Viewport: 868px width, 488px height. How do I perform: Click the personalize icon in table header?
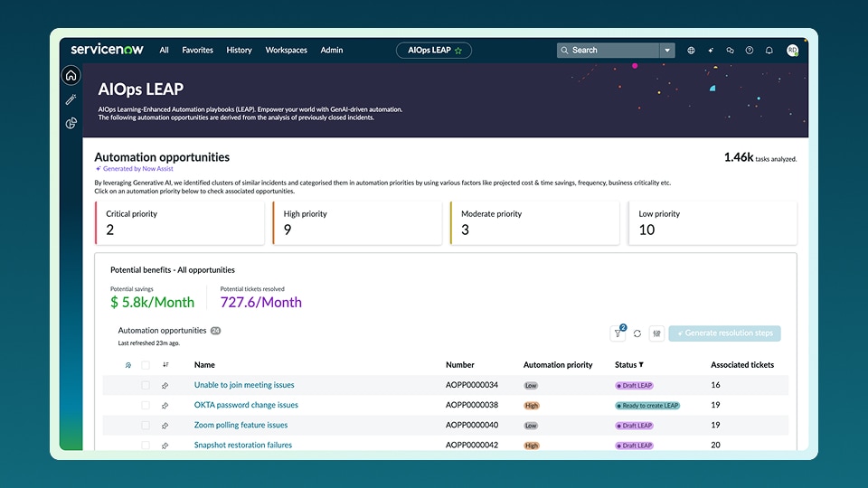pos(127,365)
